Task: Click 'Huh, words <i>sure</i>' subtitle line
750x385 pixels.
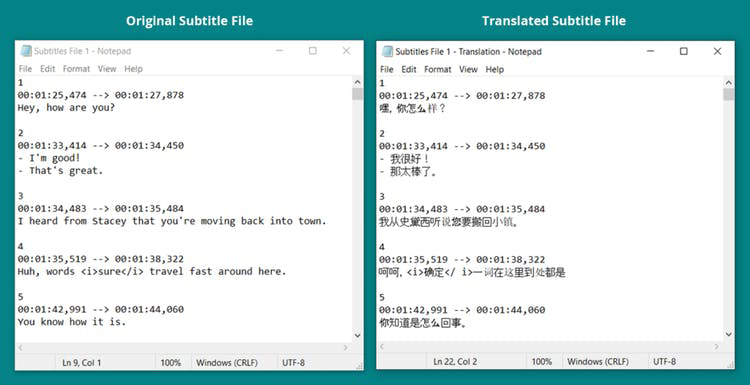Action: [152, 271]
